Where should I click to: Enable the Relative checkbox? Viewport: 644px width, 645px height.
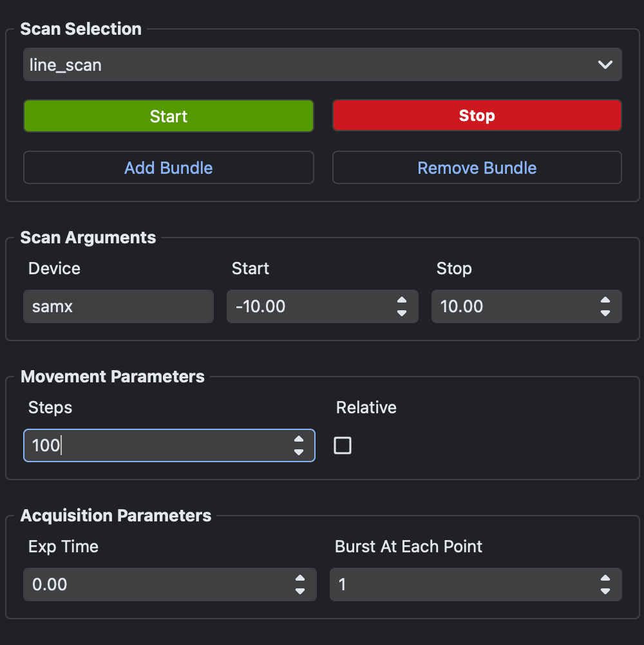tap(343, 445)
